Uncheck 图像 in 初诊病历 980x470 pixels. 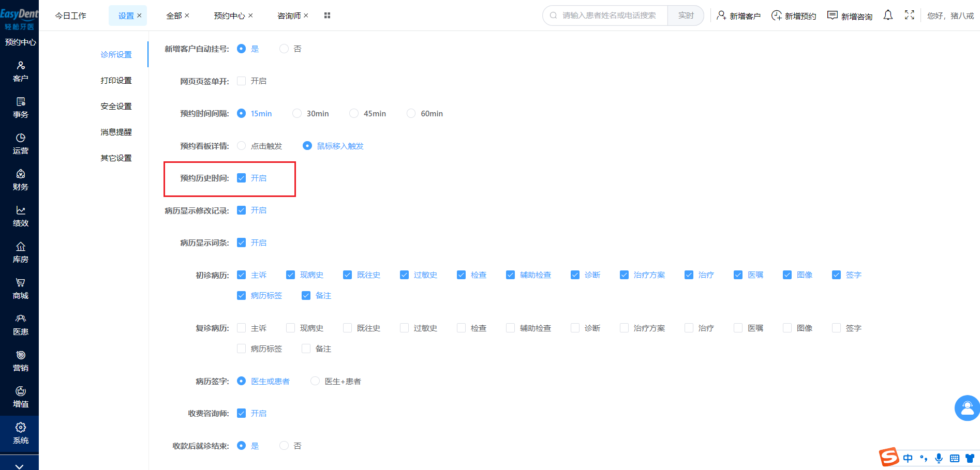coord(788,275)
